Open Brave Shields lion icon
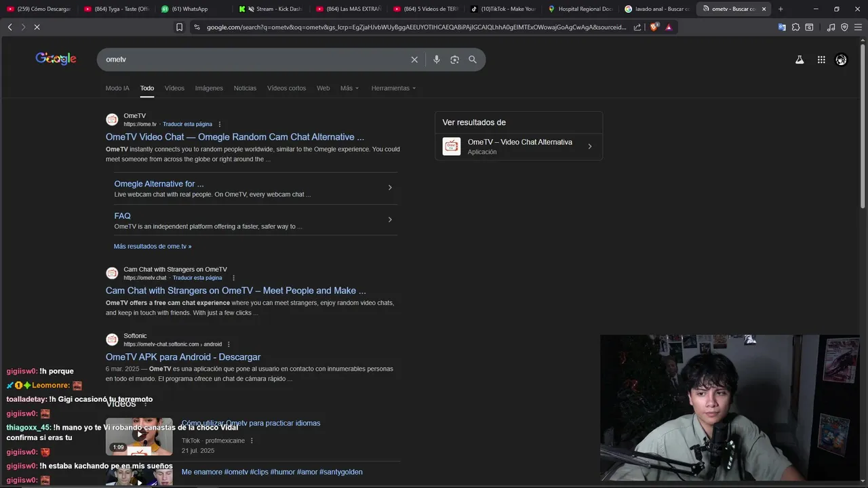 click(x=654, y=27)
